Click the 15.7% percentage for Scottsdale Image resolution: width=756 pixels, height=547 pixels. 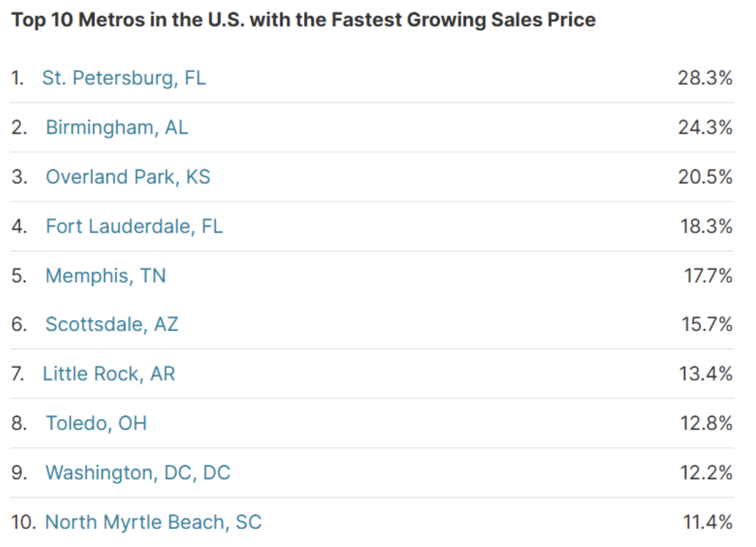click(x=706, y=325)
